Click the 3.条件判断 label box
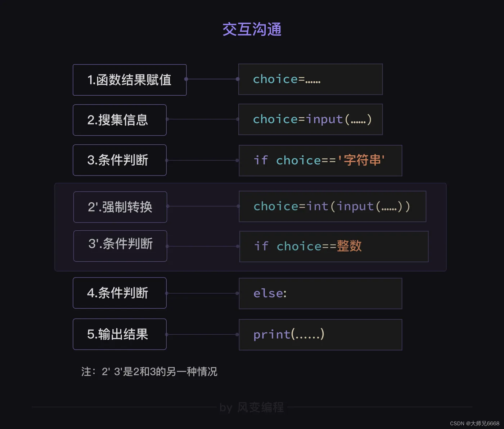The image size is (504, 429). [x=120, y=160]
